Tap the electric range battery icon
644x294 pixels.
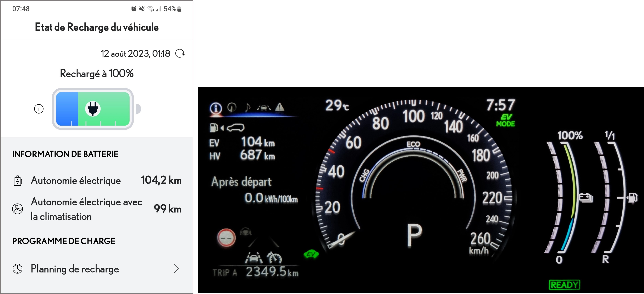pyautogui.click(x=18, y=181)
